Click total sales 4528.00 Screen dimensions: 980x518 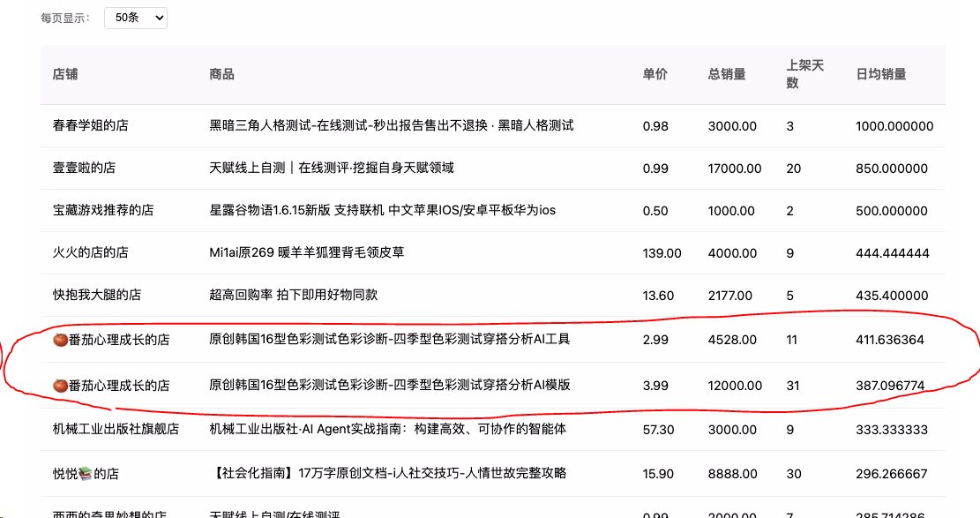pos(732,340)
